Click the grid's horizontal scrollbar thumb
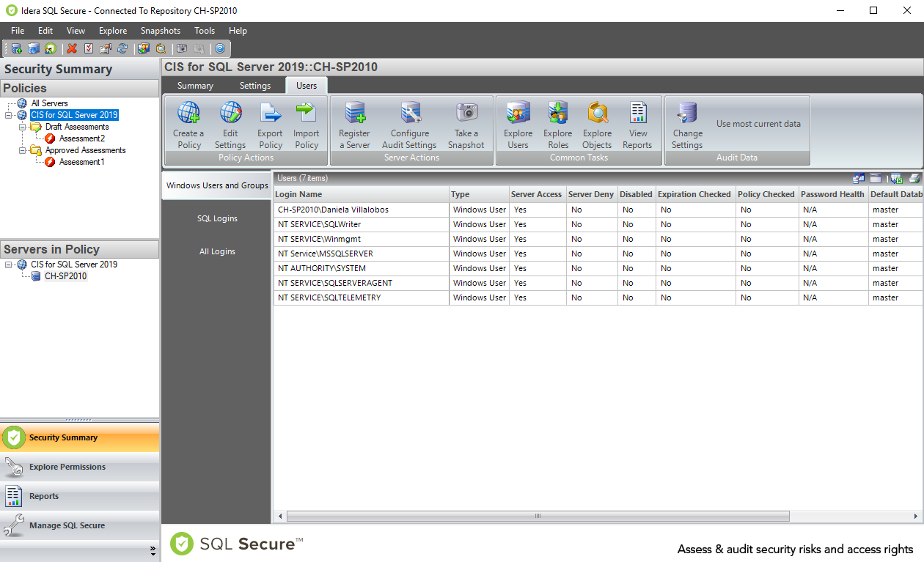Viewport: 924px width, 562px height. (538, 516)
